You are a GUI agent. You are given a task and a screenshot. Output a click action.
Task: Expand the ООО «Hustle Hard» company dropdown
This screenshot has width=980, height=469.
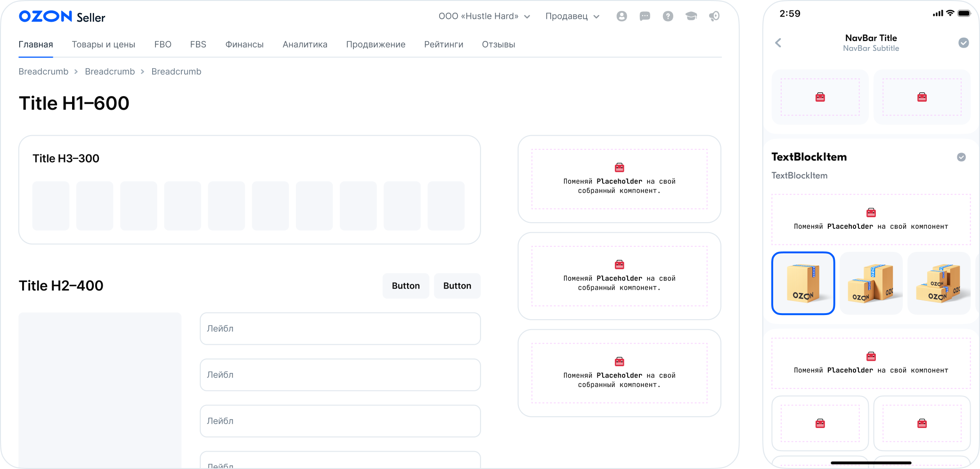coord(484,16)
